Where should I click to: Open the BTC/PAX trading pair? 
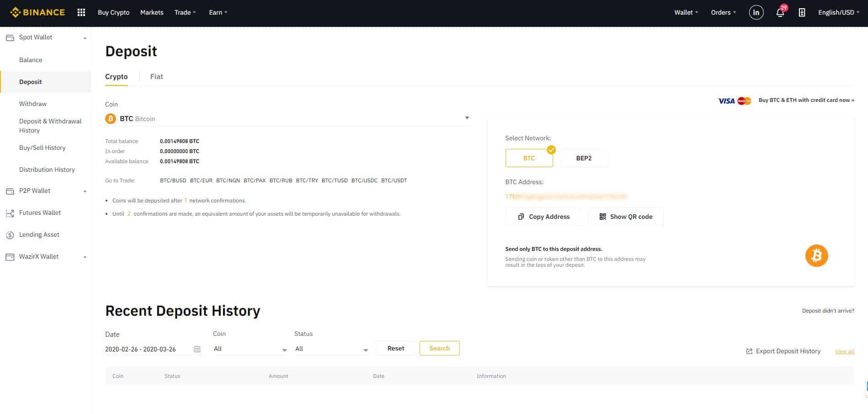255,180
